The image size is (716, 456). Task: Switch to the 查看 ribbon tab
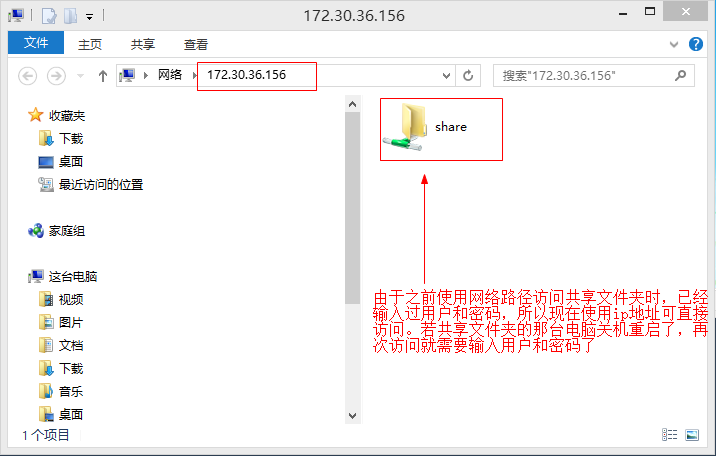coord(195,44)
